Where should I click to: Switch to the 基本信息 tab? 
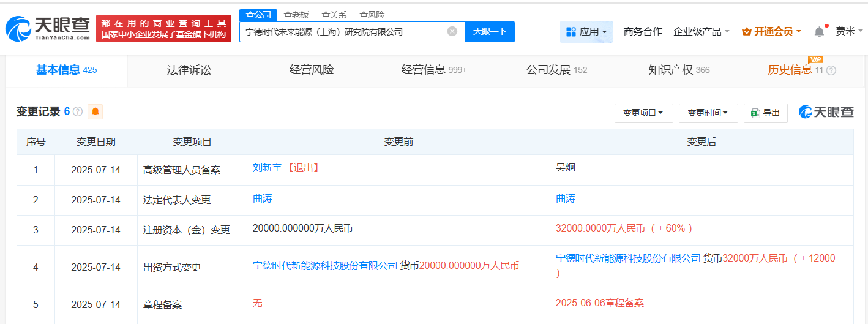[x=67, y=70]
